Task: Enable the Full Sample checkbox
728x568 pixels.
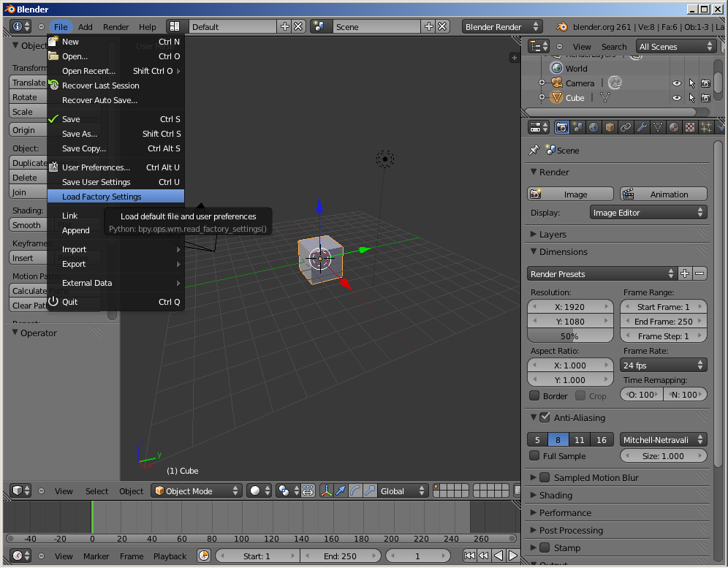Action: [x=535, y=456]
